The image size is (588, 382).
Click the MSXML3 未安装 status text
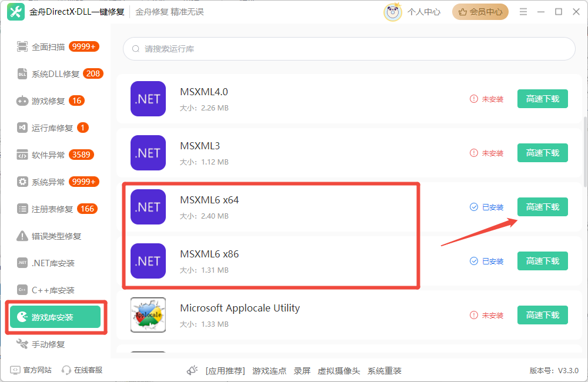tap(492, 153)
